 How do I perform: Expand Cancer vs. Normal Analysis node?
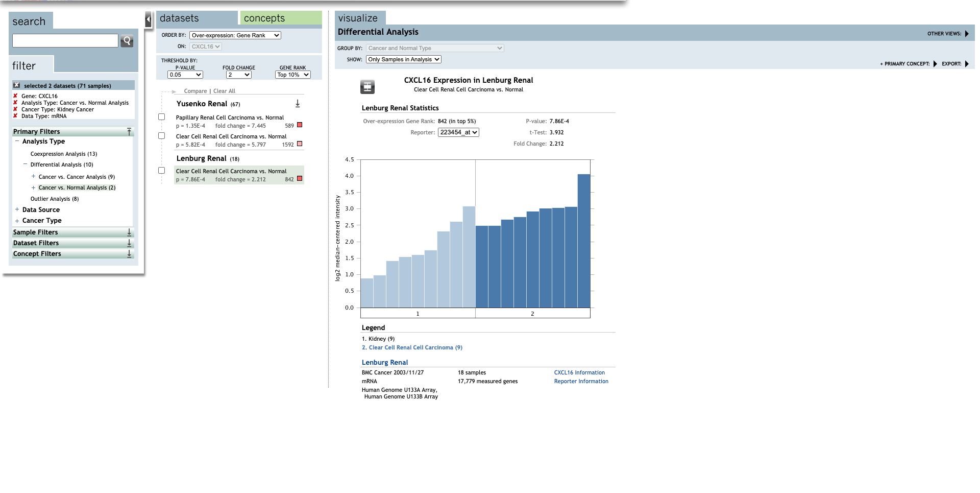tap(33, 187)
